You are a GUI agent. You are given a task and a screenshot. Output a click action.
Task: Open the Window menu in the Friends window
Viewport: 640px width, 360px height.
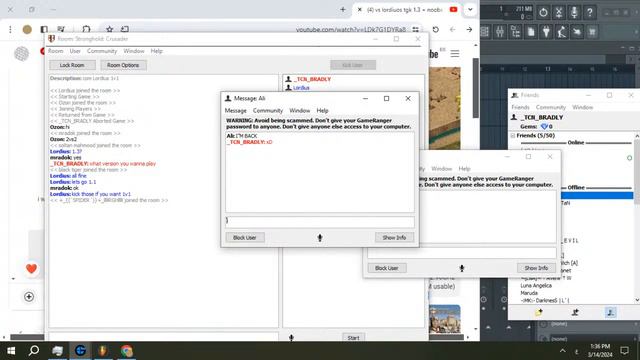click(582, 107)
